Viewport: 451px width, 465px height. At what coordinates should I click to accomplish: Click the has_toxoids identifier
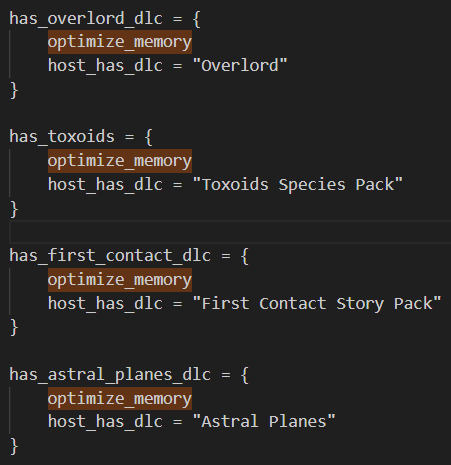pyautogui.click(x=62, y=137)
